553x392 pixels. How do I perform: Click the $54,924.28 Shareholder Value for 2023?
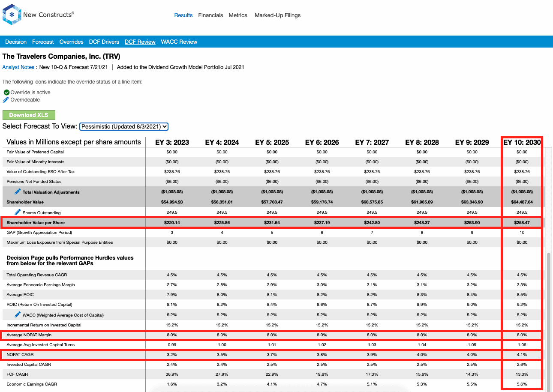(172, 202)
